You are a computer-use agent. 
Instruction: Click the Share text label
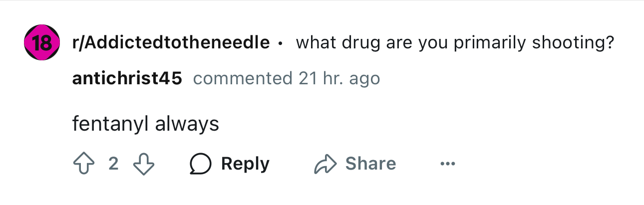(x=371, y=164)
